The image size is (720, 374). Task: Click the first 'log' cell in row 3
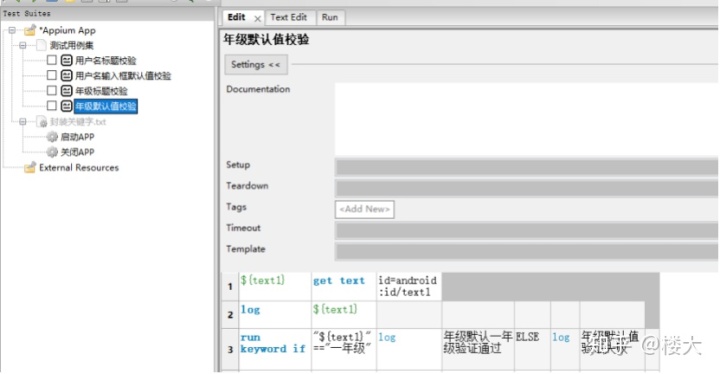click(409, 349)
